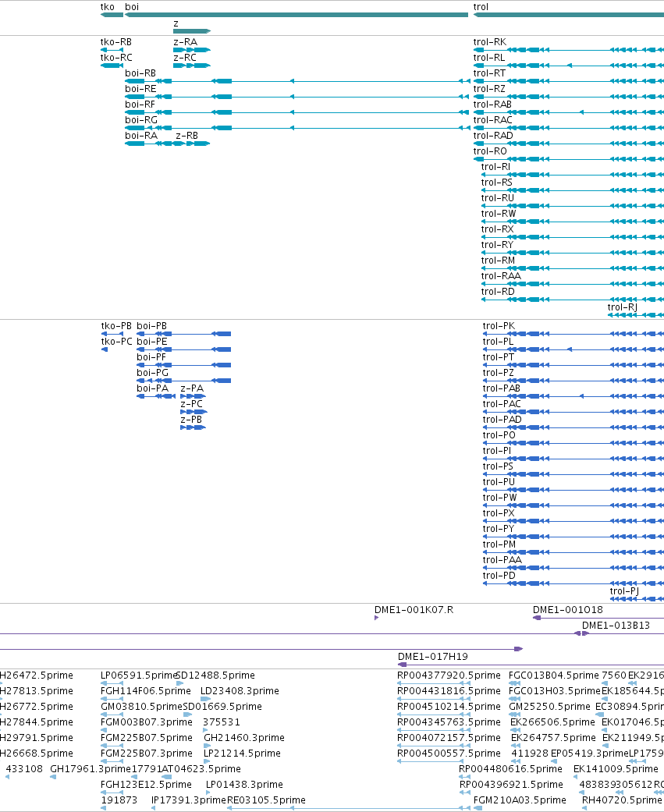The image size is (664, 812).
Task: Open the z-PB protein feature
Action: coord(191,419)
